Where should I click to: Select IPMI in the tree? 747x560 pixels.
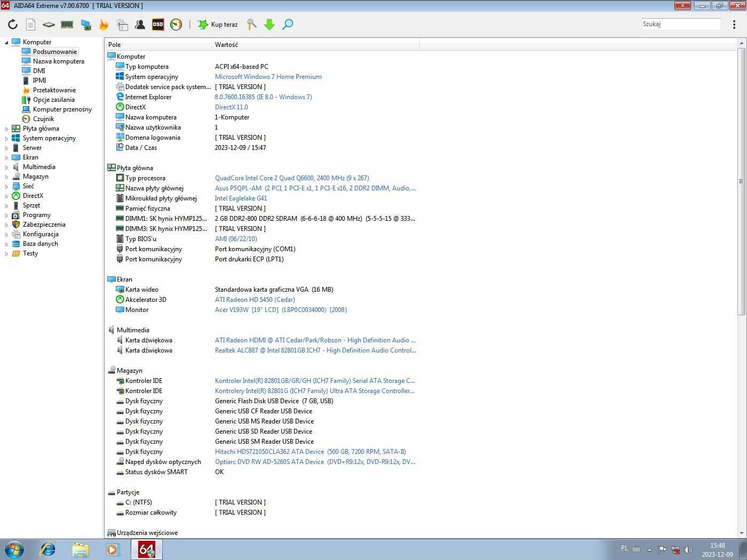click(x=39, y=81)
